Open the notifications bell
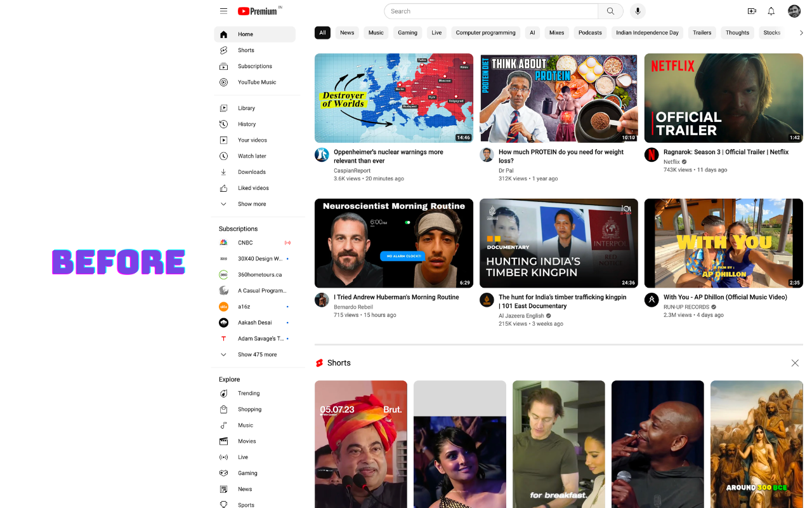This screenshot has height=508, width=812. click(771, 11)
